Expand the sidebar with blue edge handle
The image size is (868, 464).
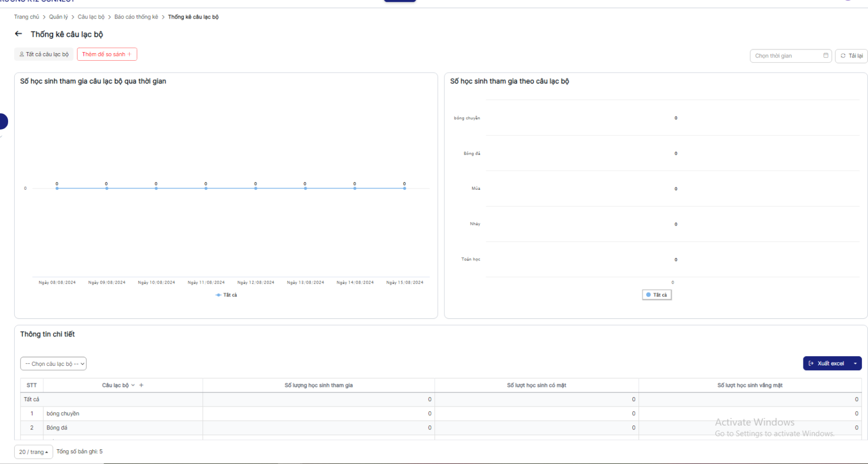pyautogui.click(x=3, y=121)
